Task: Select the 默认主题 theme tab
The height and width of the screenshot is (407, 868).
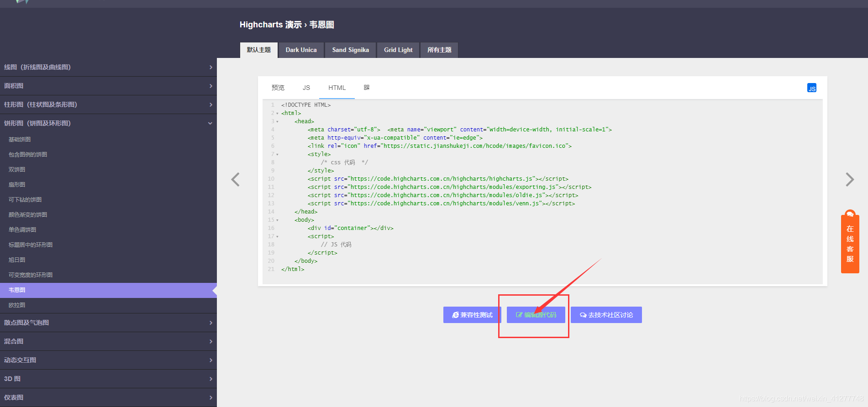Action: (259, 50)
